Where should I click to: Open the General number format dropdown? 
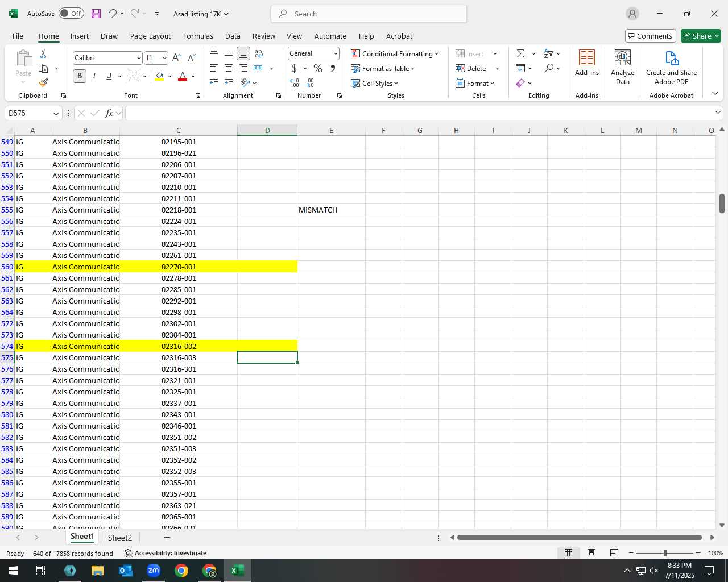336,53
